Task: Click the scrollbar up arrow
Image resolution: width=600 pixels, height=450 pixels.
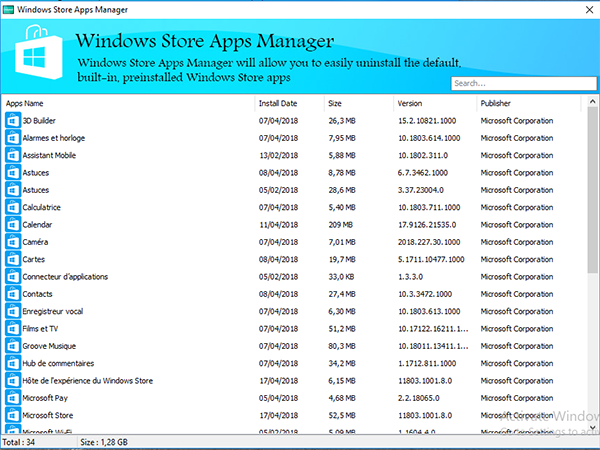Action: point(592,101)
